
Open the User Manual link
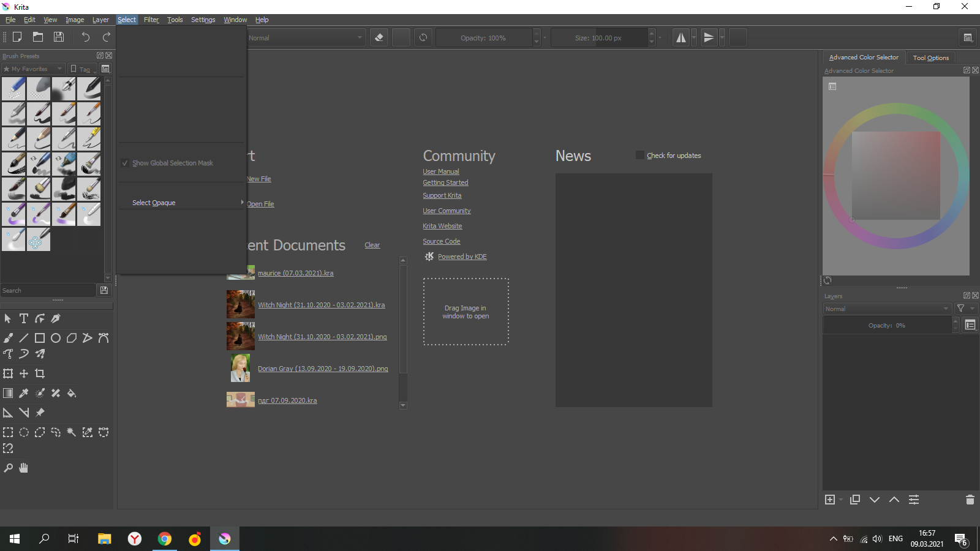click(x=441, y=171)
